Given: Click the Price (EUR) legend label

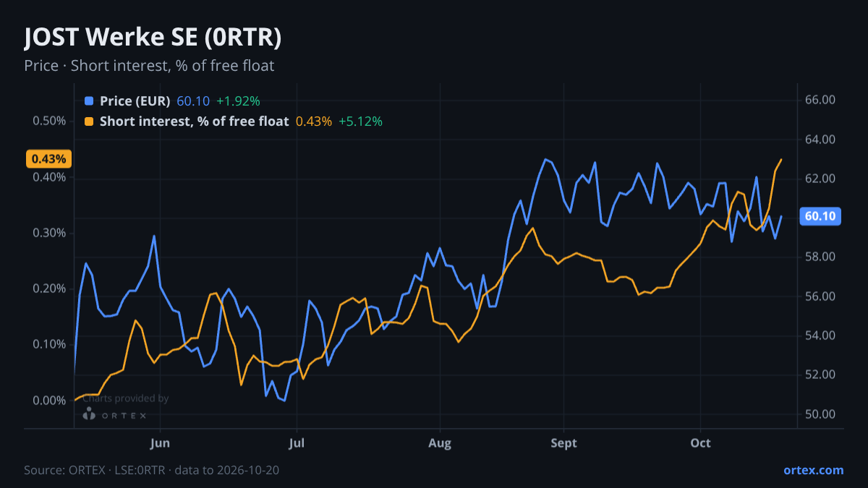Looking at the screenshot, I should (x=135, y=100).
